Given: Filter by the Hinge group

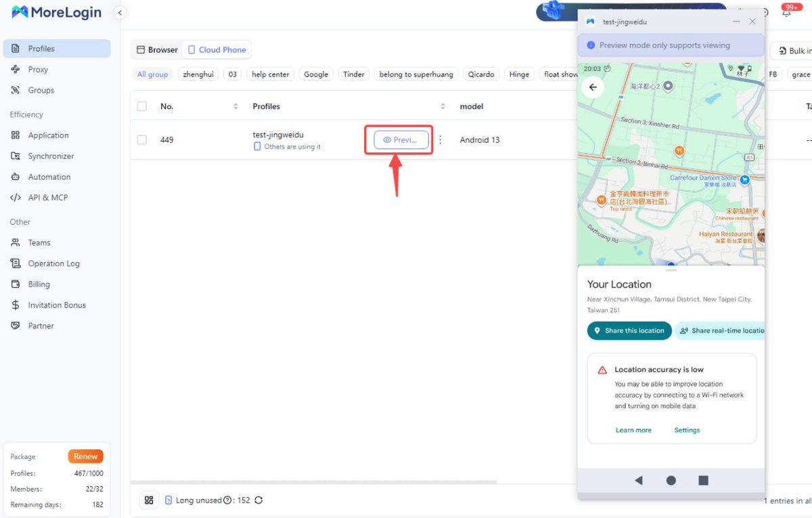Looking at the screenshot, I should pyautogui.click(x=519, y=74).
